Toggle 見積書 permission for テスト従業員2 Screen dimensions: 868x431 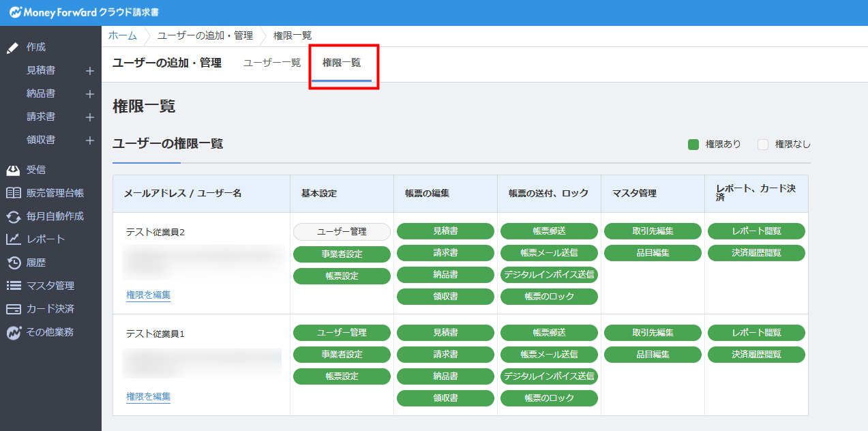point(445,231)
